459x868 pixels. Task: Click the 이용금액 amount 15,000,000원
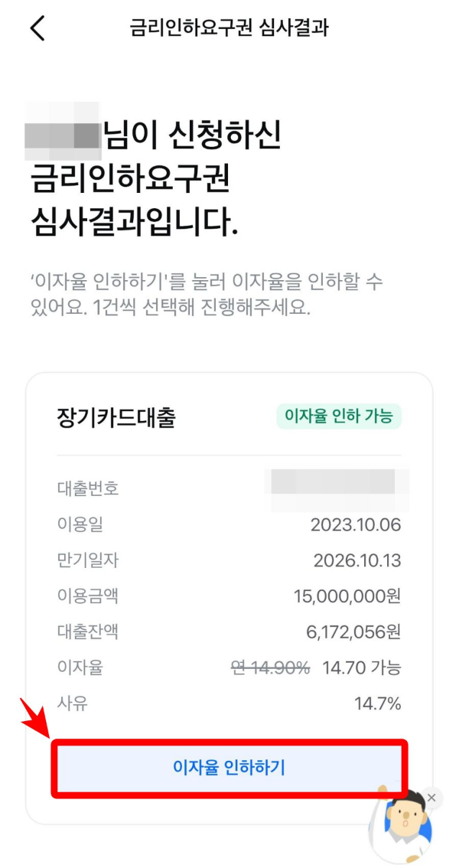(357, 596)
